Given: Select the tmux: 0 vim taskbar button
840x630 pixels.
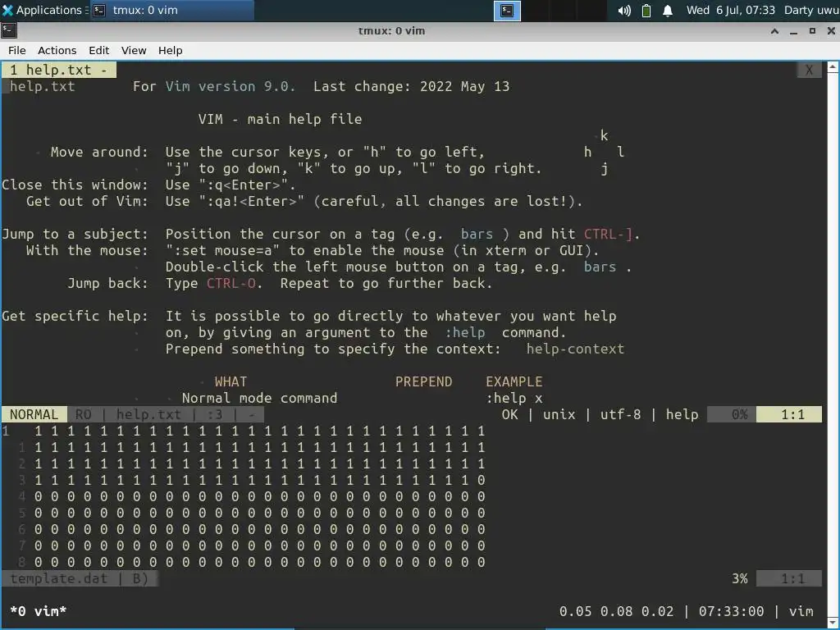Looking at the screenshot, I should (x=171, y=10).
